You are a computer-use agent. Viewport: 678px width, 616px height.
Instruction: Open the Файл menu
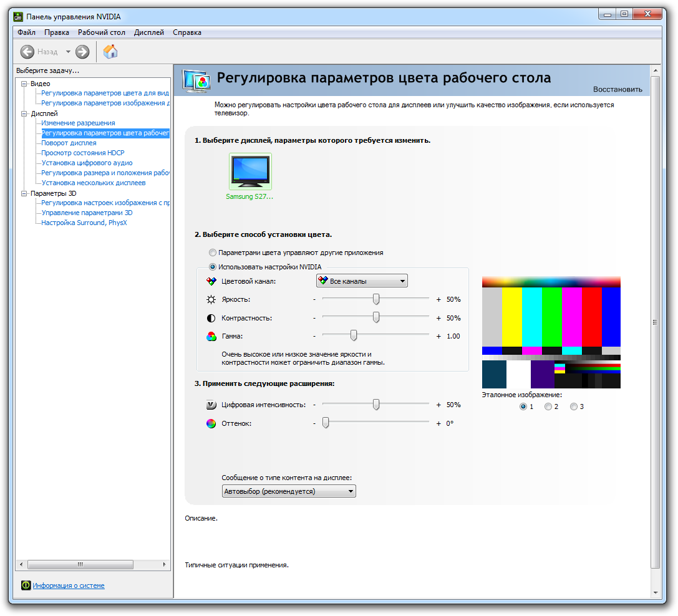(x=26, y=32)
